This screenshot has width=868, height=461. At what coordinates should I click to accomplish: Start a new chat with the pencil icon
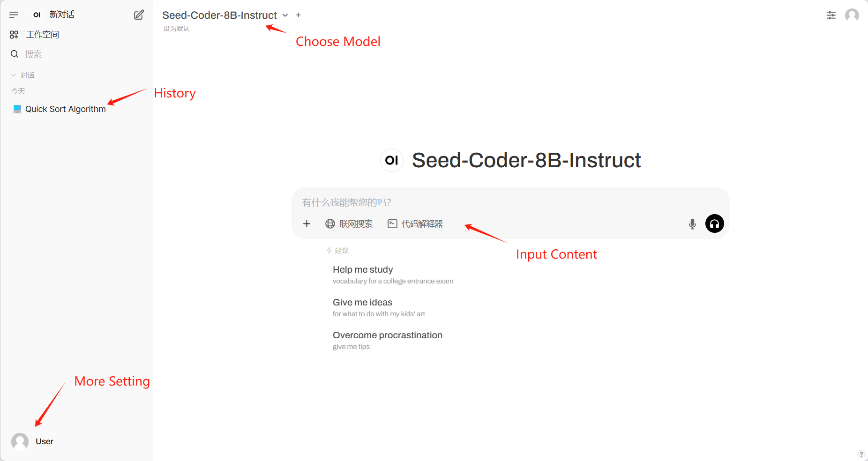click(139, 15)
